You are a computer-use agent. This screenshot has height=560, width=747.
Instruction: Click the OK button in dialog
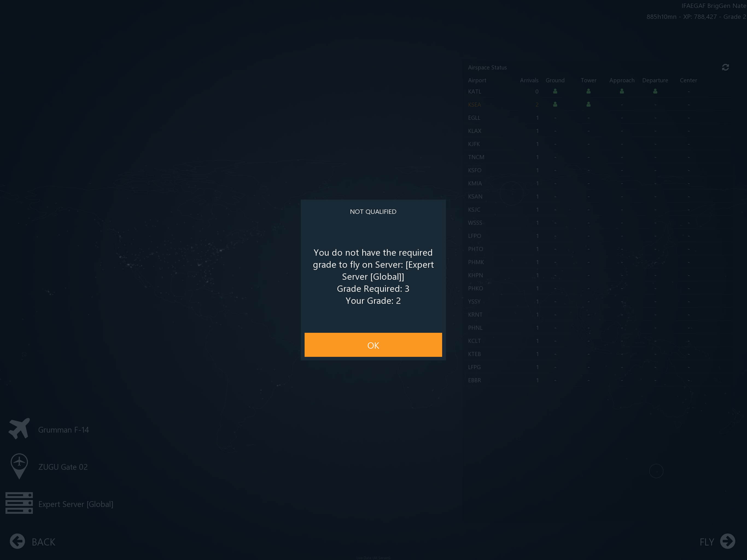click(373, 345)
